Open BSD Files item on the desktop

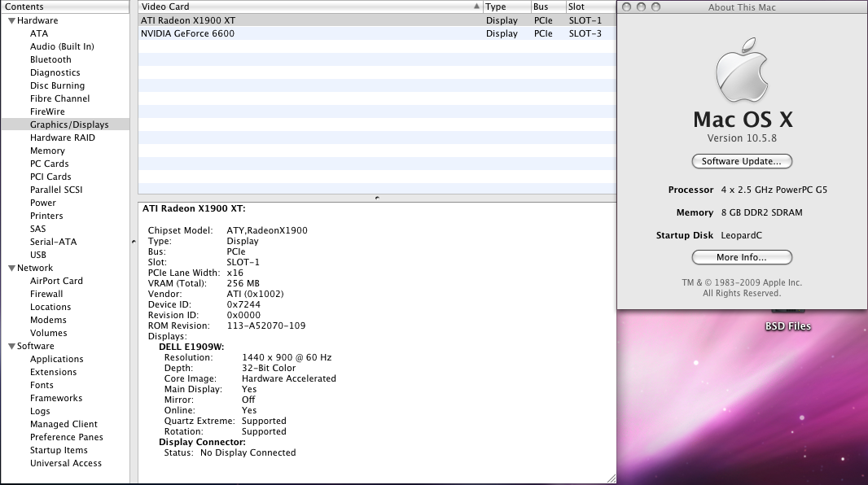coord(787,326)
